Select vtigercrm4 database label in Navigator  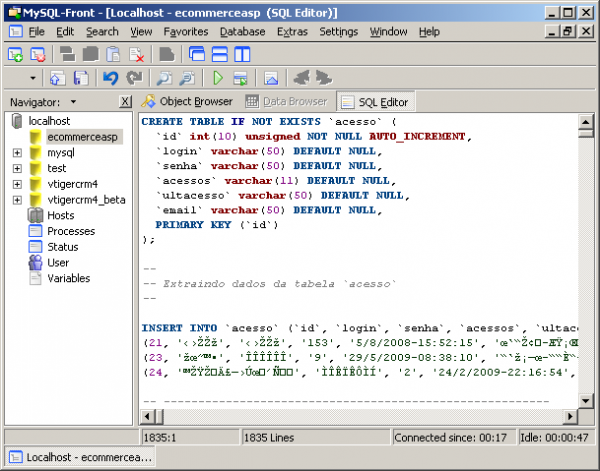[x=72, y=184]
